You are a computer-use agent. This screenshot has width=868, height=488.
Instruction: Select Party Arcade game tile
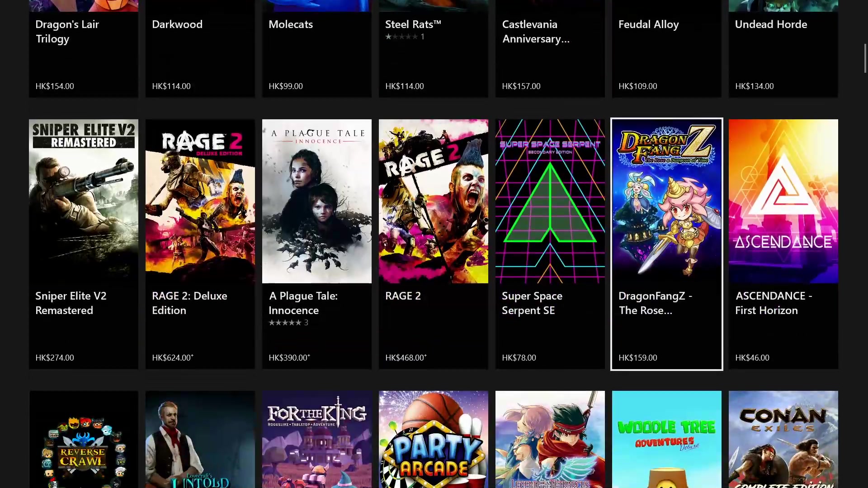pyautogui.click(x=434, y=439)
